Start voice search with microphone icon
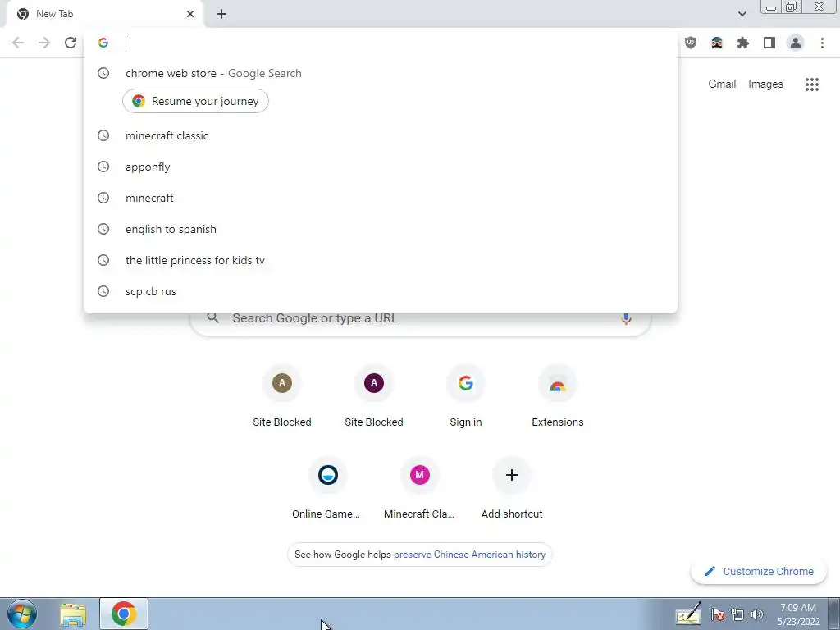The width and height of the screenshot is (840, 630). [x=626, y=318]
